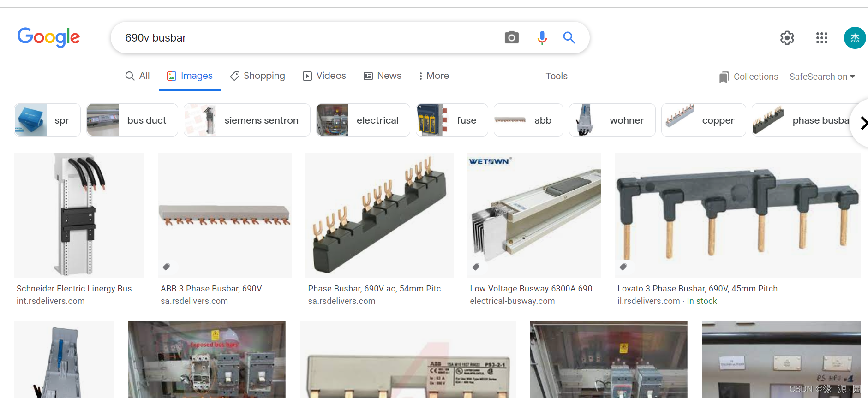Screen dimensions: 868x398
Task: Switch to the Shopping tab
Action: click(257, 76)
